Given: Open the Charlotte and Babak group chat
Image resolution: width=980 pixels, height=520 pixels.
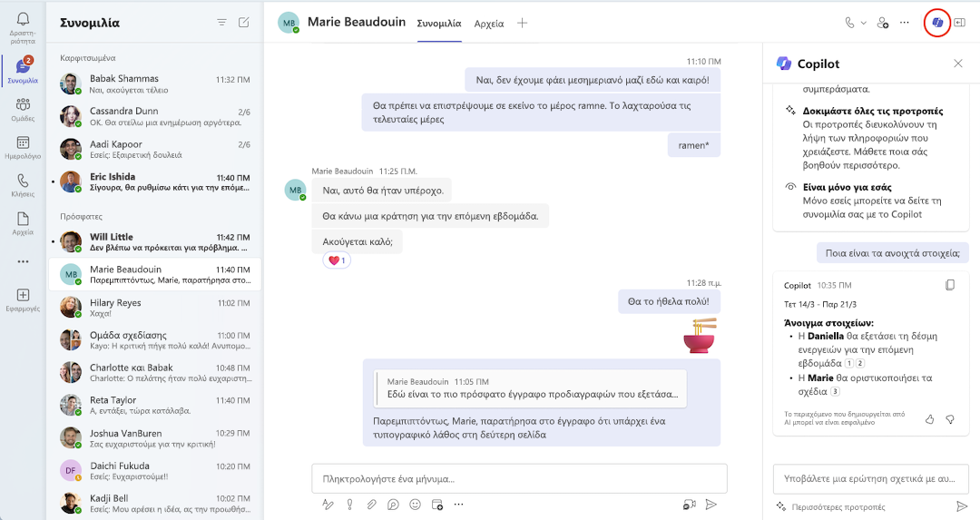Looking at the screenshot, I should click(155, 372).
